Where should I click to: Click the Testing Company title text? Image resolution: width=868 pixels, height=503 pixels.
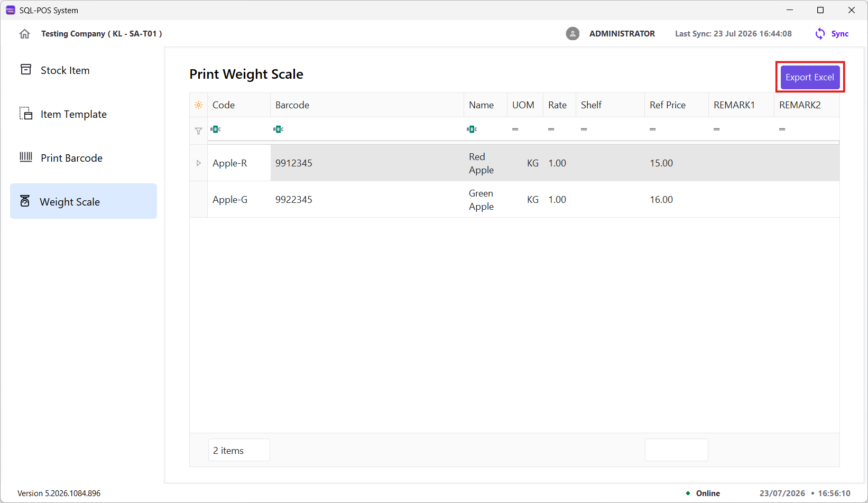coord(101,34)
